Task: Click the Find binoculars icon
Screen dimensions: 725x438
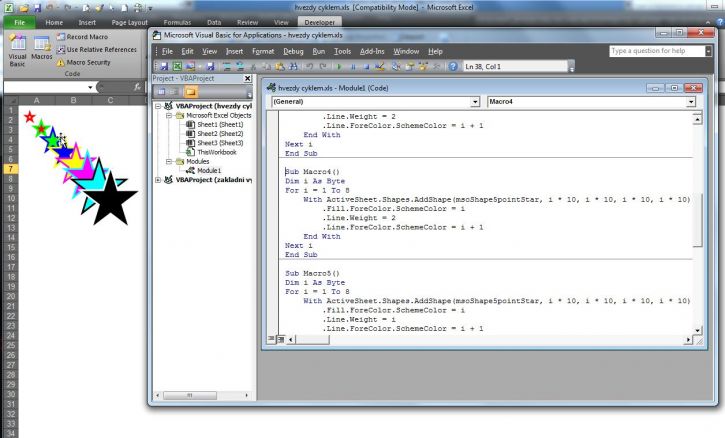Action: pyautogui.click(x=293, y=67)
